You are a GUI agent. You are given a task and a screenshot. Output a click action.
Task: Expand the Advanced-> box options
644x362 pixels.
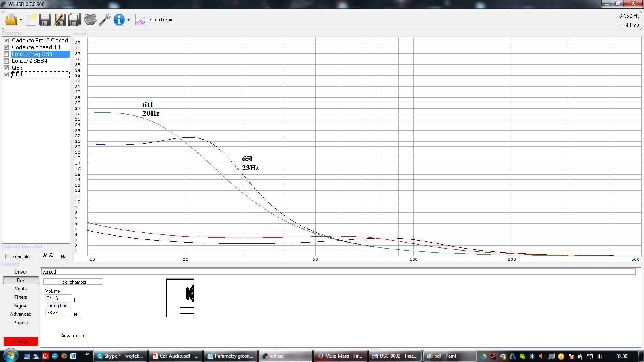(x=72, y=336)
